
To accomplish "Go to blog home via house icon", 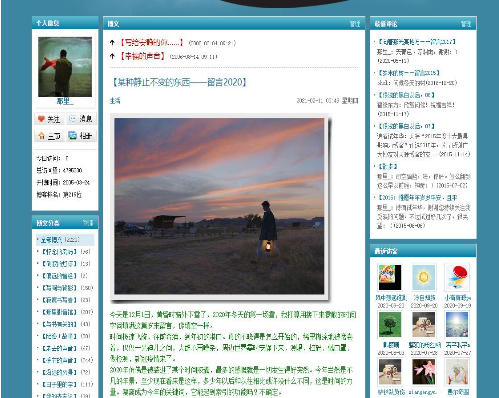I will 49,136.
